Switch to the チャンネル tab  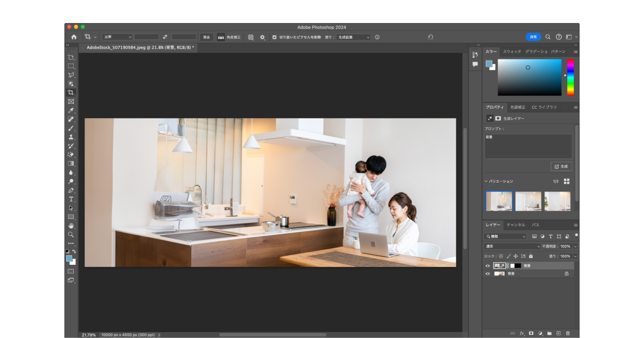516,225
